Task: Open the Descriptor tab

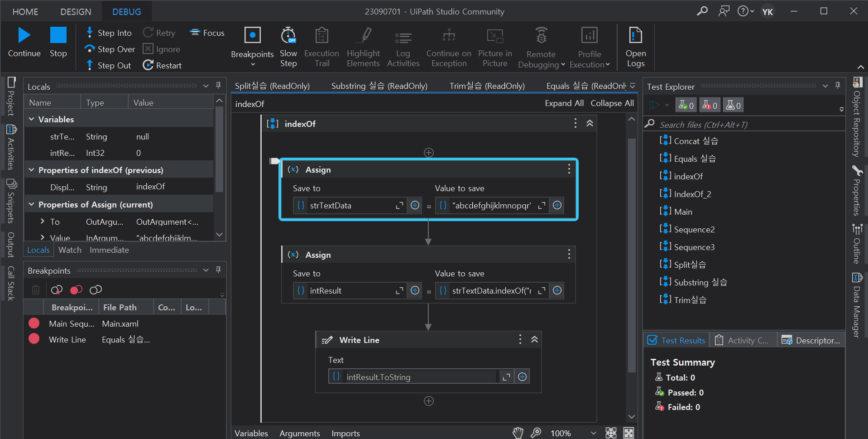Action: [811, 340]
